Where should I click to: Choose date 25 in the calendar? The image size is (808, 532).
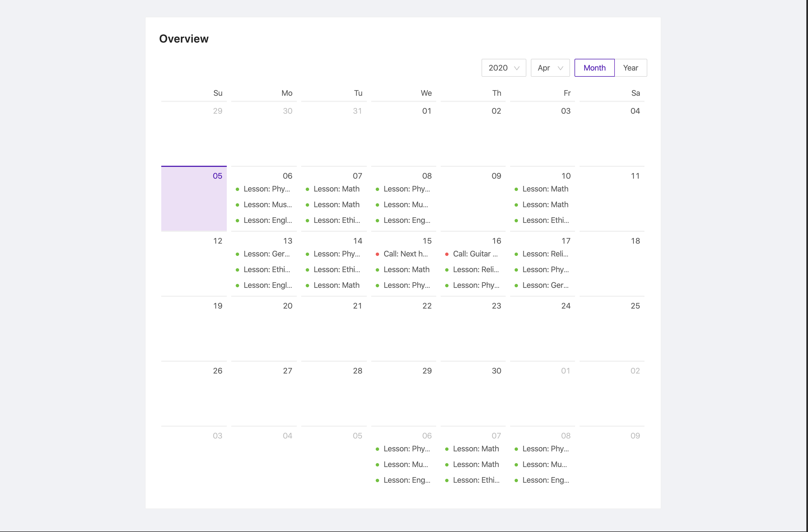coord(612,328)
